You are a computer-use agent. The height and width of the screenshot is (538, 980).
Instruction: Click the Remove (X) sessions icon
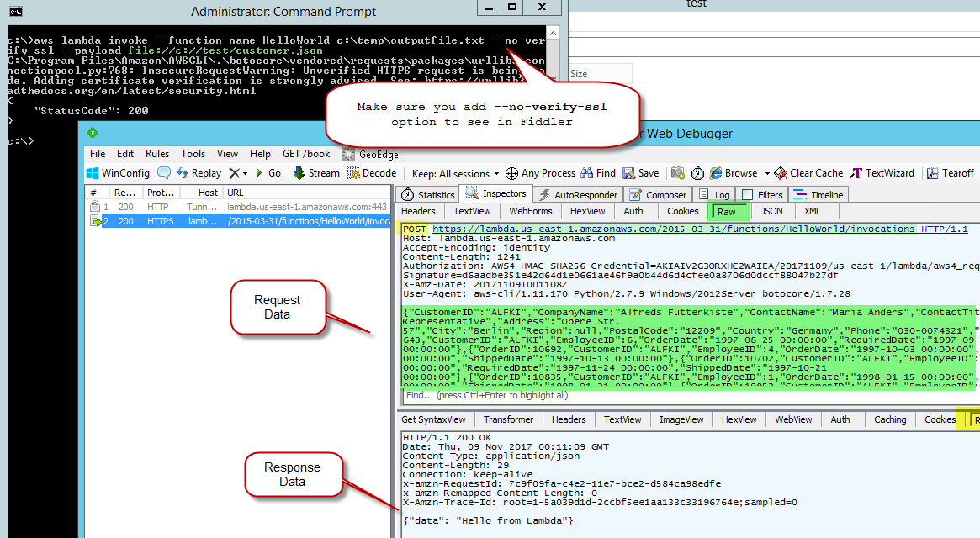(x=235, y=173)
